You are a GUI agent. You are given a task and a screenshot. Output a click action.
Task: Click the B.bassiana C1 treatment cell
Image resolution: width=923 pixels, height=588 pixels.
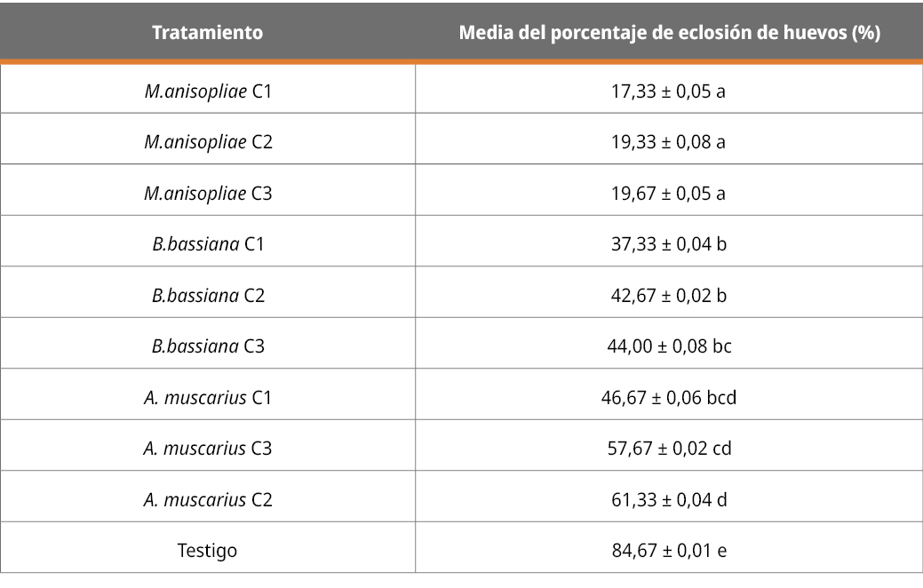208,244
